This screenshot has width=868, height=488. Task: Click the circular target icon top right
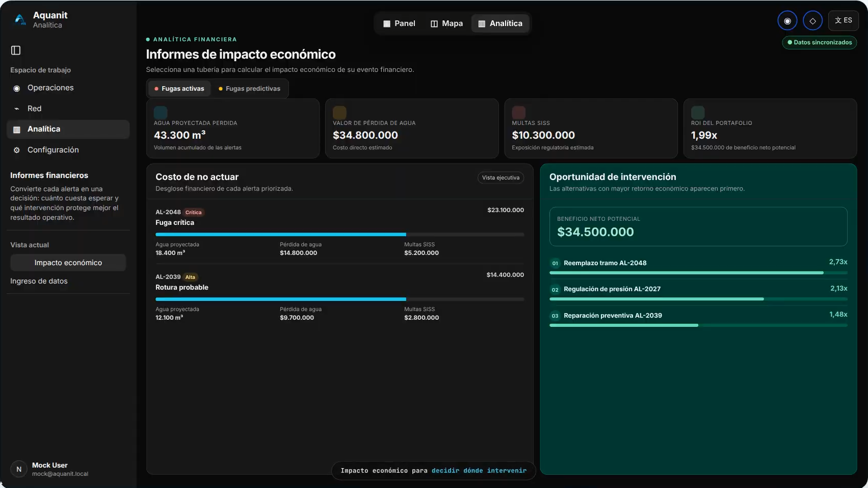pos(787,21)
